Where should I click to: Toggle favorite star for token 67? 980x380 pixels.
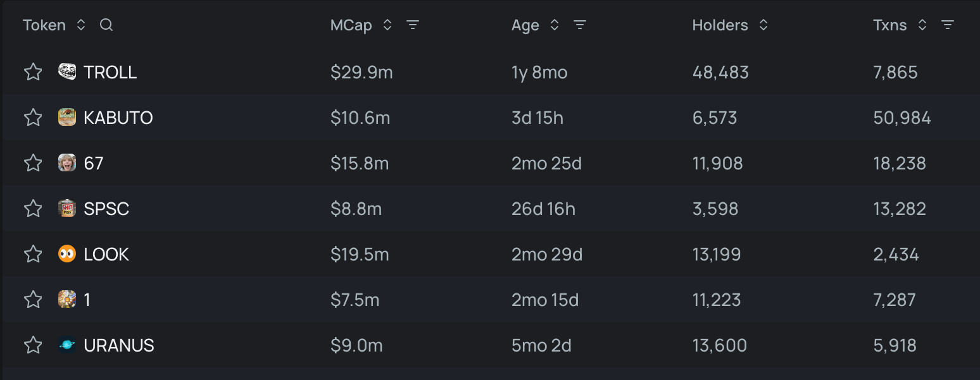pos(33,163)
